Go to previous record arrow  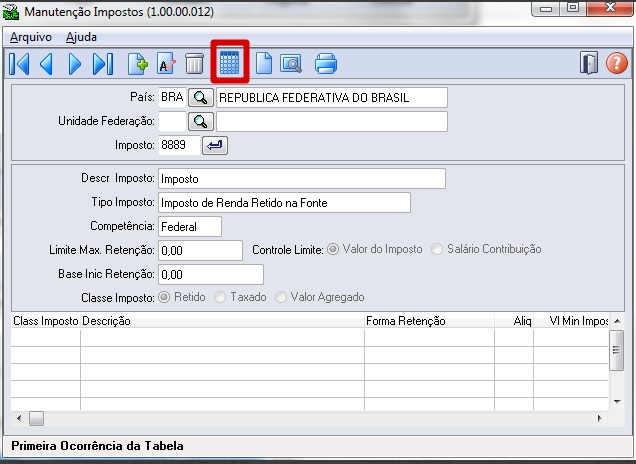coord(46,64)
